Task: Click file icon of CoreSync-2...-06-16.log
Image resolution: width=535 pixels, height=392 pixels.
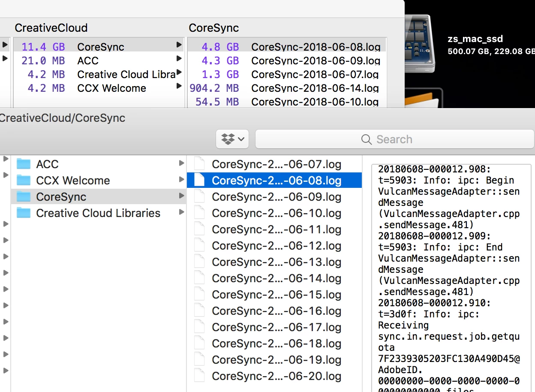Action: 199,311
